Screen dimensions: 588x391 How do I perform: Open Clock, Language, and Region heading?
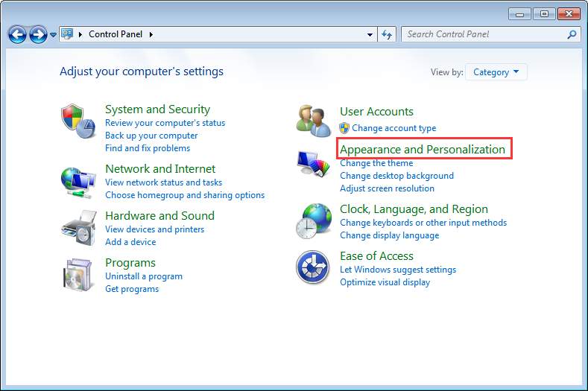(414, 209)
